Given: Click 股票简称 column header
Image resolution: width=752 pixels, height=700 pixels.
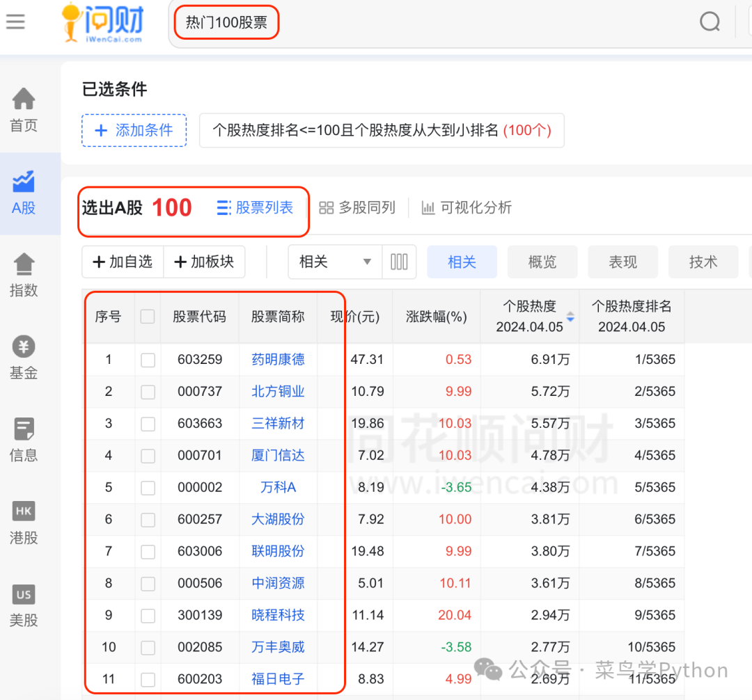Looking at the screenshot, I should pyautogui.click(x=278, y=316).
